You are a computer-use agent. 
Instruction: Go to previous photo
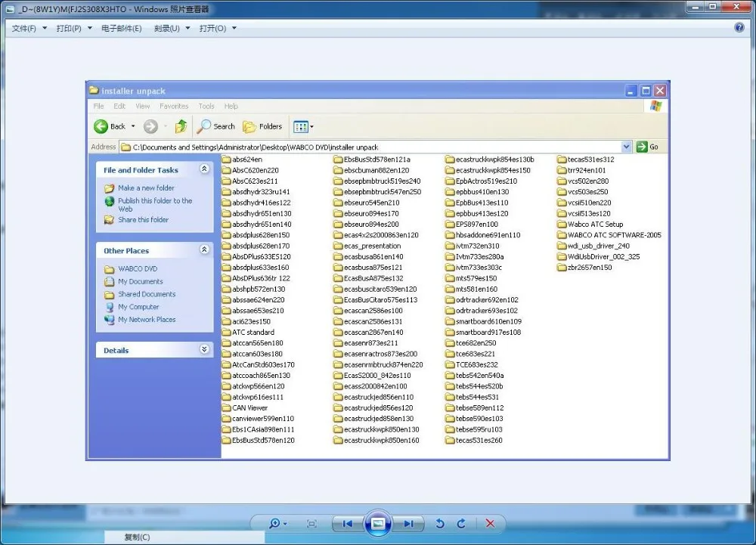tap(347, 524)
